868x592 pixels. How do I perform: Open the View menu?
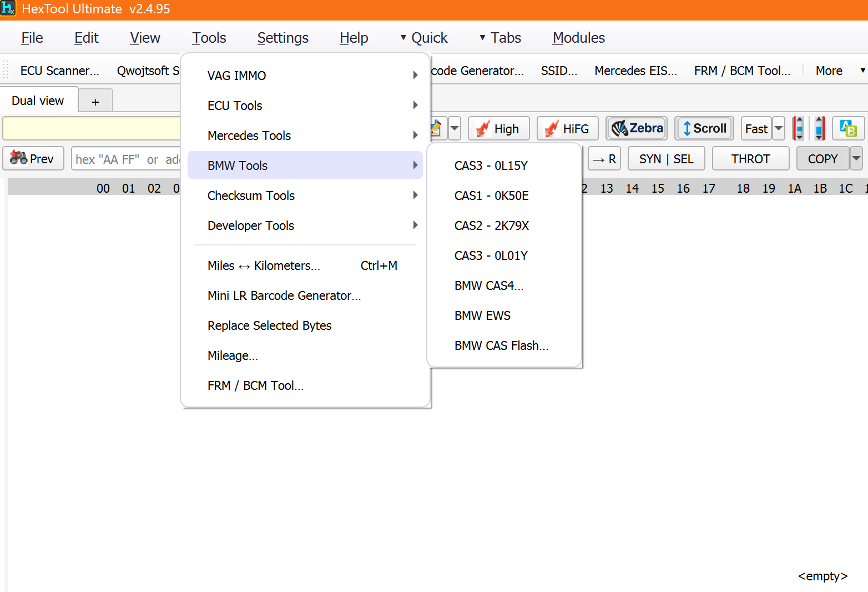145,38
